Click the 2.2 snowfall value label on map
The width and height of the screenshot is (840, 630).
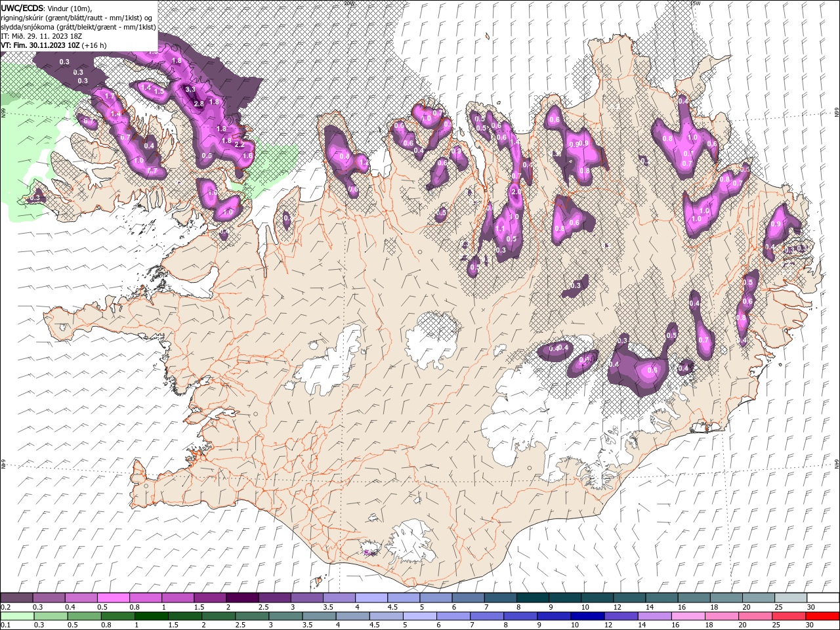pos(239,144)
